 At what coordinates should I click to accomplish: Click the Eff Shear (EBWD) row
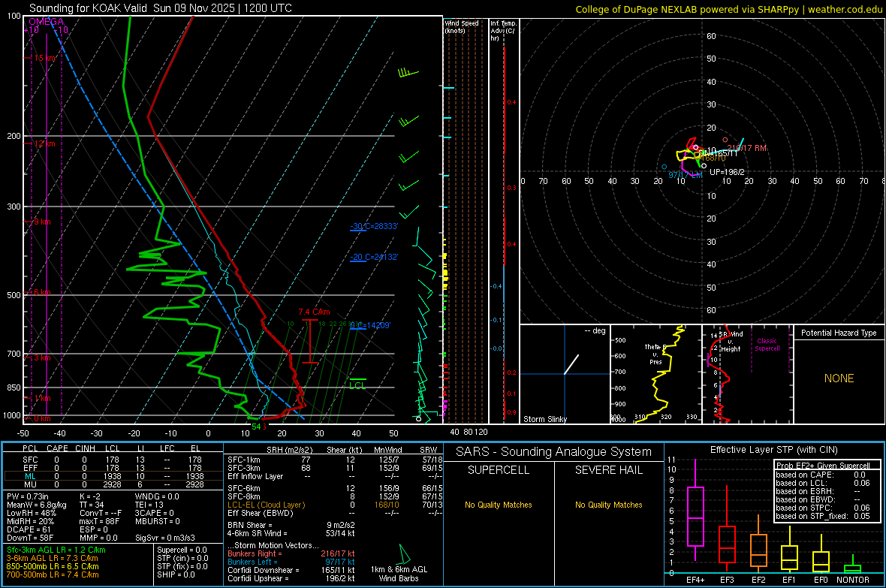point(335,514)
